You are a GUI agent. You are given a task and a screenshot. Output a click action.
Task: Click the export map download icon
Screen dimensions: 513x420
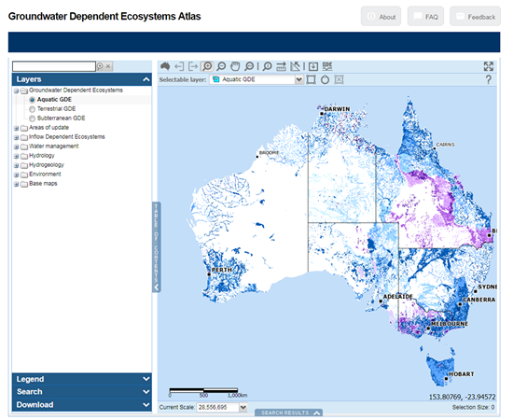pyautogui.click(x=313, y=66)
